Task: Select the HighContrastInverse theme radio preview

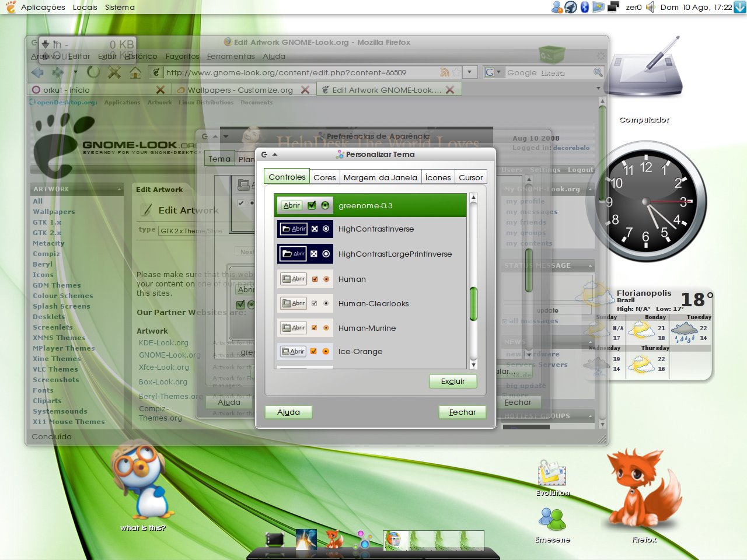Action: pyautogui.click(x=326, y=229)
